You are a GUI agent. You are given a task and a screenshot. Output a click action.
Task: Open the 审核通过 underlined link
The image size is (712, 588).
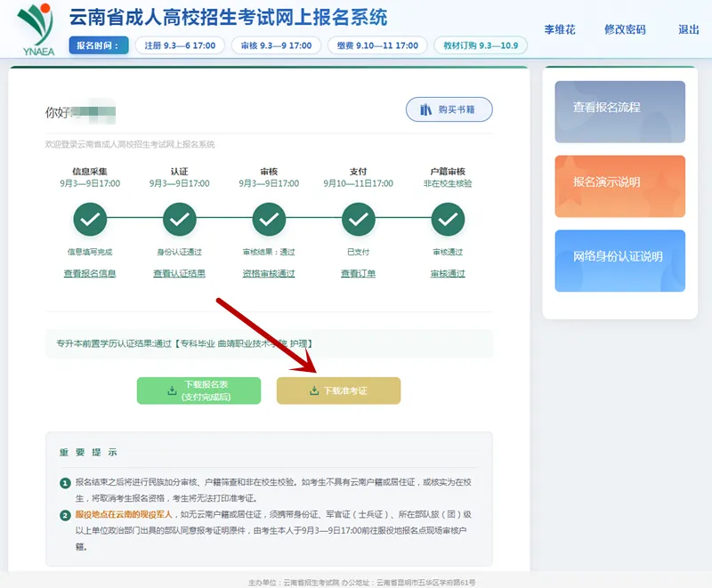pyautogui.click(x=448, y=273)
